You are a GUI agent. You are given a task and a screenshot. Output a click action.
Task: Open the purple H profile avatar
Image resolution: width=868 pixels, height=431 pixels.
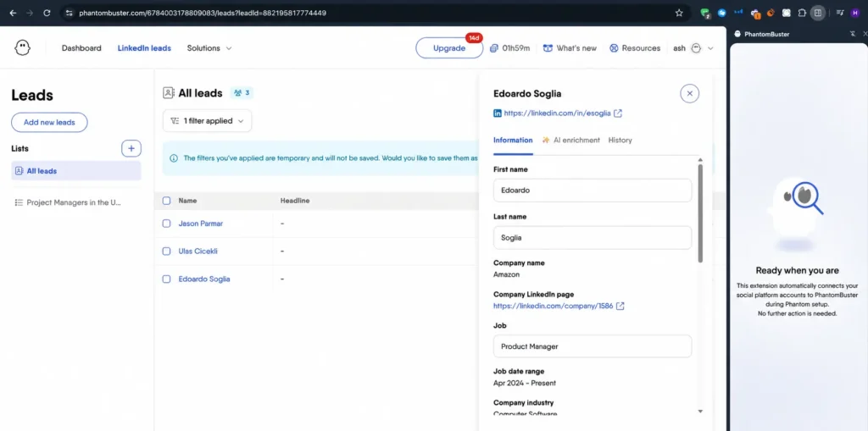click(x=855, y=13)
